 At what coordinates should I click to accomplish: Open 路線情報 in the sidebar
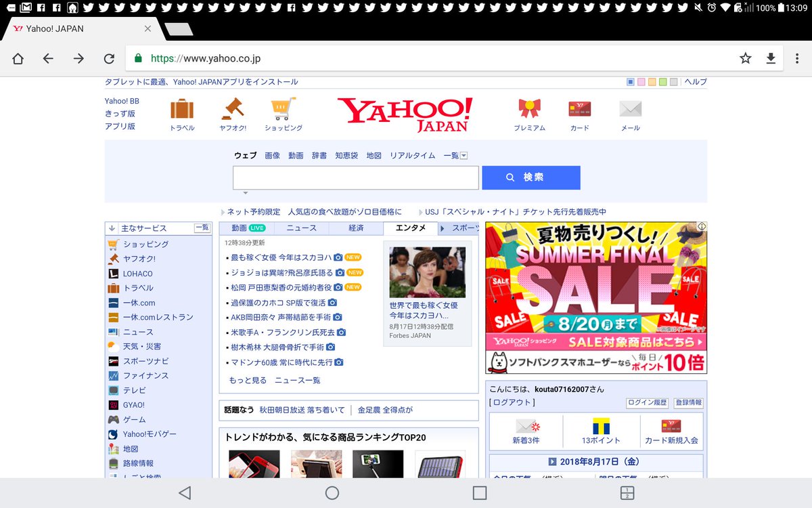pyautogui.click(x=138, y=463)
